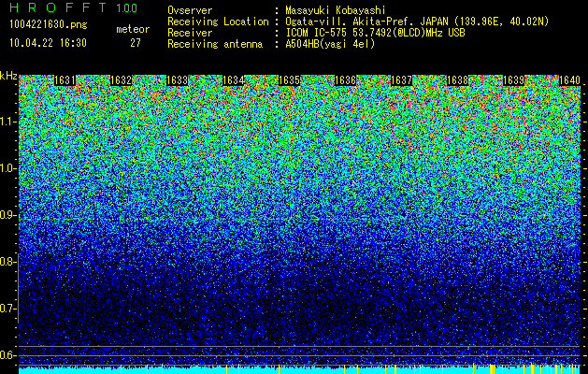Click the 0.7 frequency axis label
Screen dimensions: 588x374
tap(7, 309)
